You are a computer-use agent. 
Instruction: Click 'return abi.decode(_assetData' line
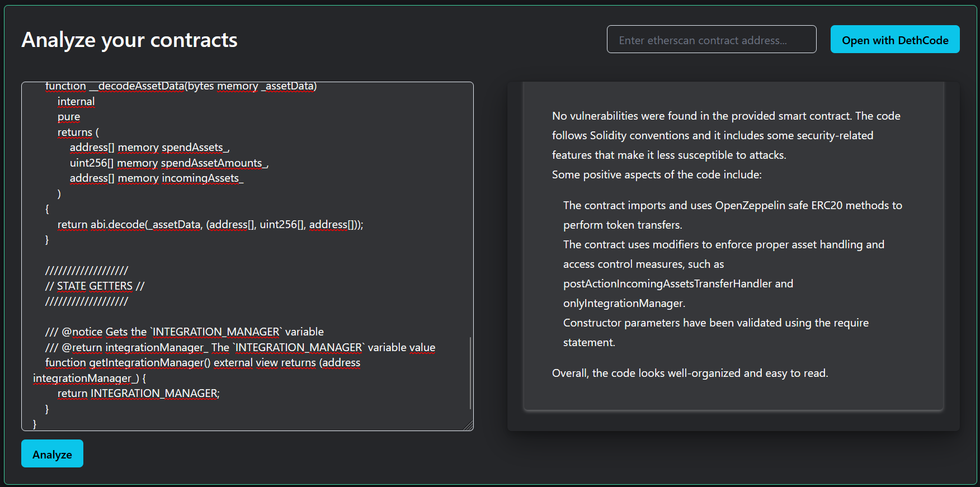(210, 224)
